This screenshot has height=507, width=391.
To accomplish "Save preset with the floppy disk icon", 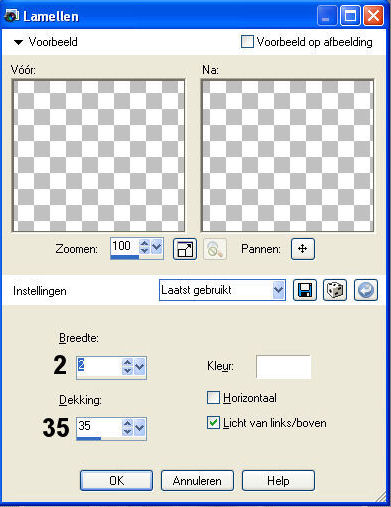I will click(x=305, y=290).
